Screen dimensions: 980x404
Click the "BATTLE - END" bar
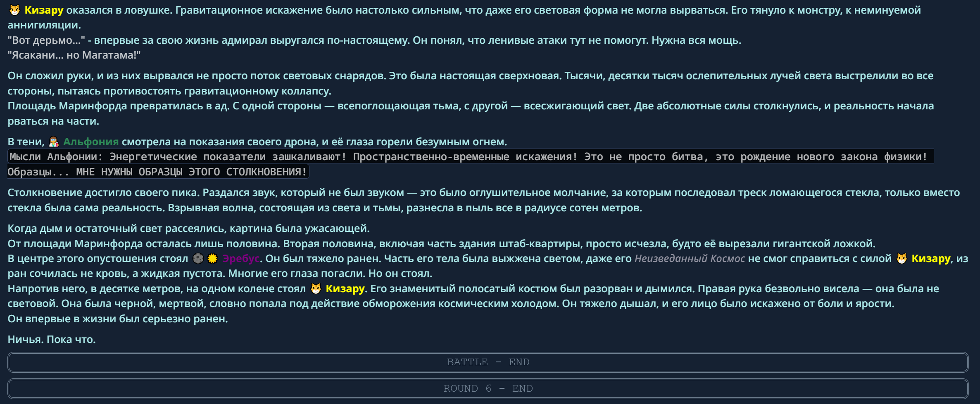488,362
